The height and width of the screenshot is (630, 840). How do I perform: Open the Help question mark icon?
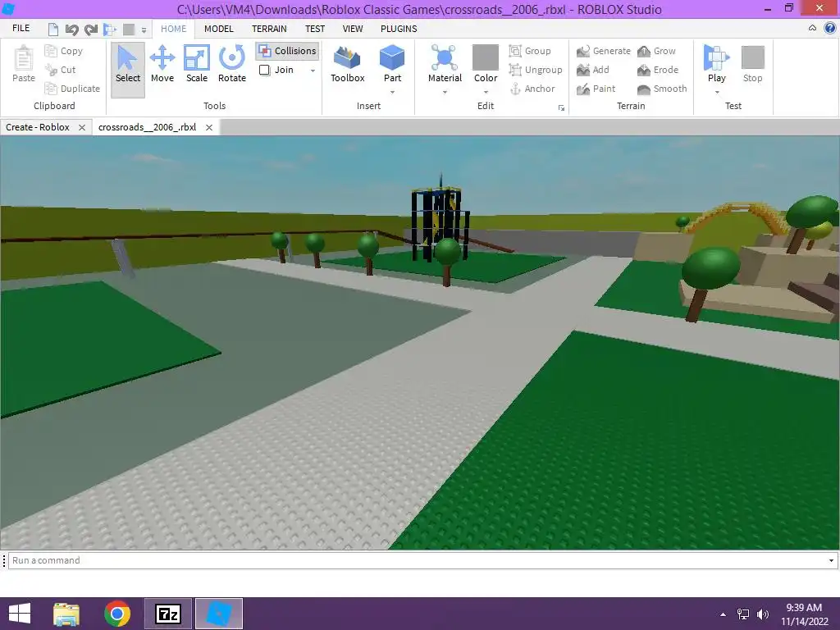[830, 29]
